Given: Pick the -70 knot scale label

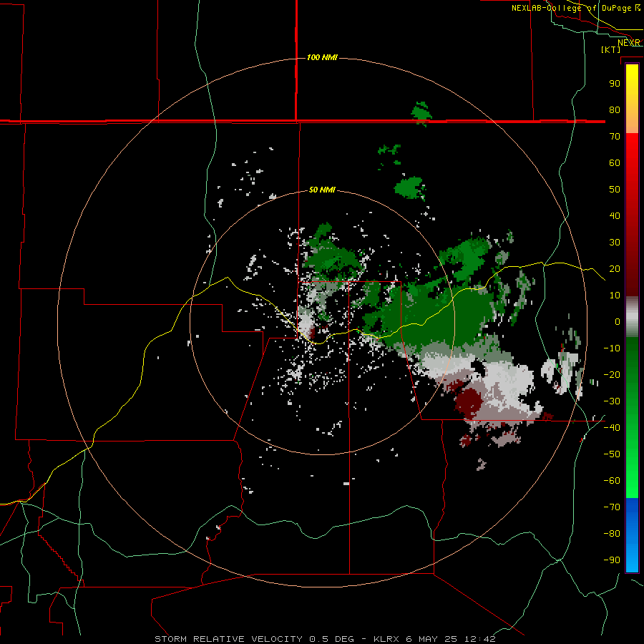Looking at the screenshot, I should (612, 507).
